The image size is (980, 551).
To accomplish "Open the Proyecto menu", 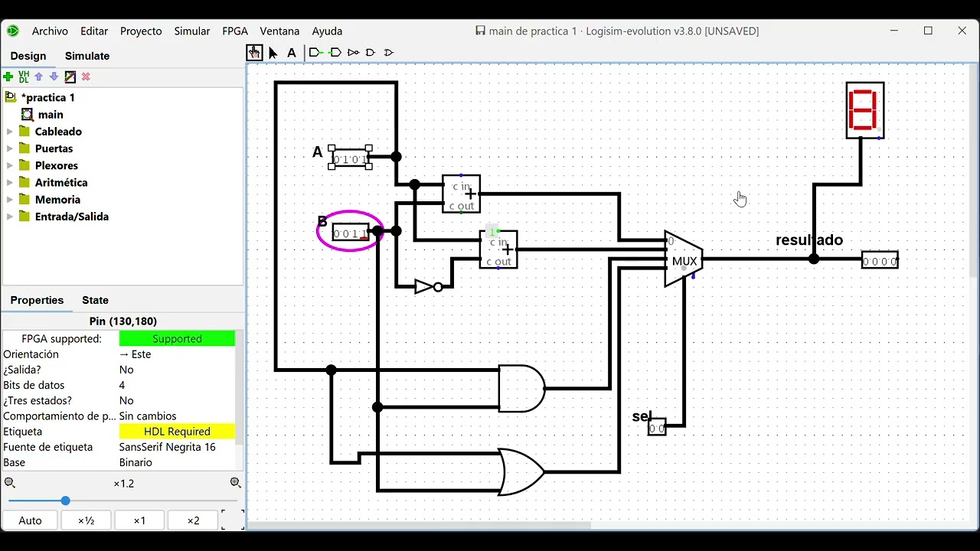I will [x=141, y=31].
